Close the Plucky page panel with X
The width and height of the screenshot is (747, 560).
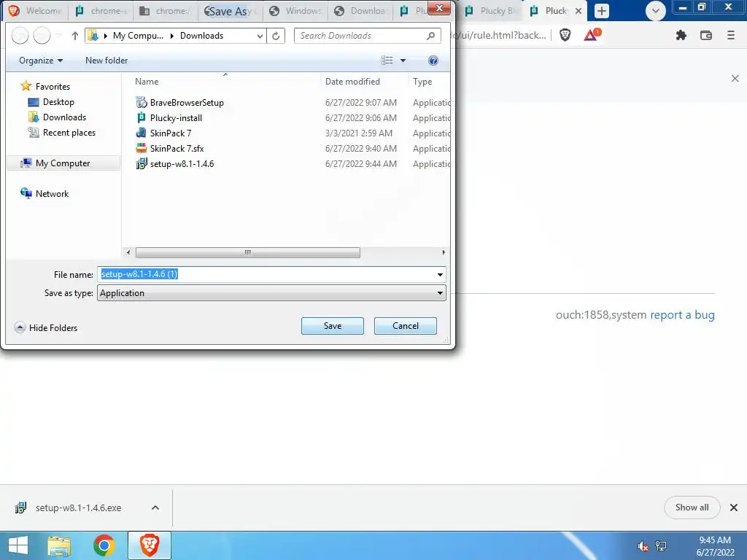pyautogui.click(x=735, y=79)
